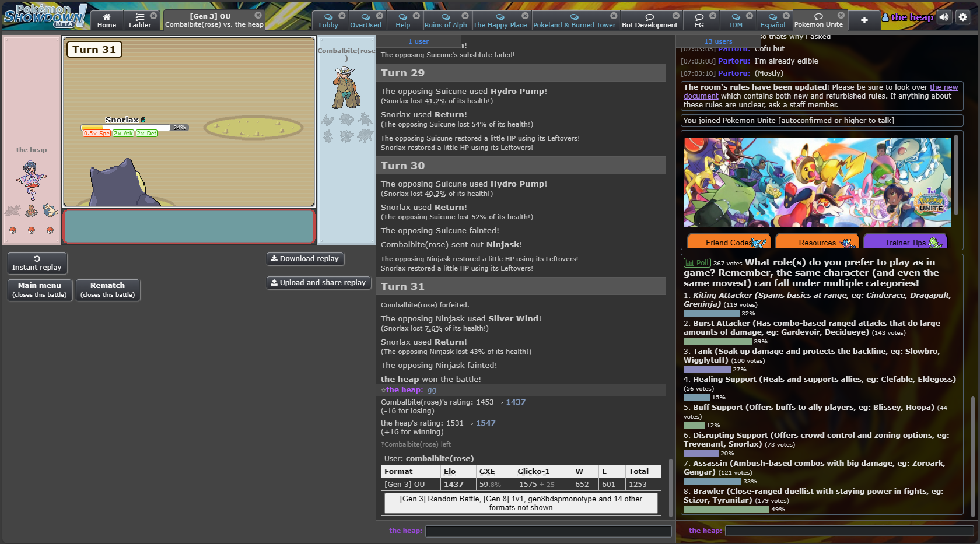Close The Happy Place tab

[525, 16]
